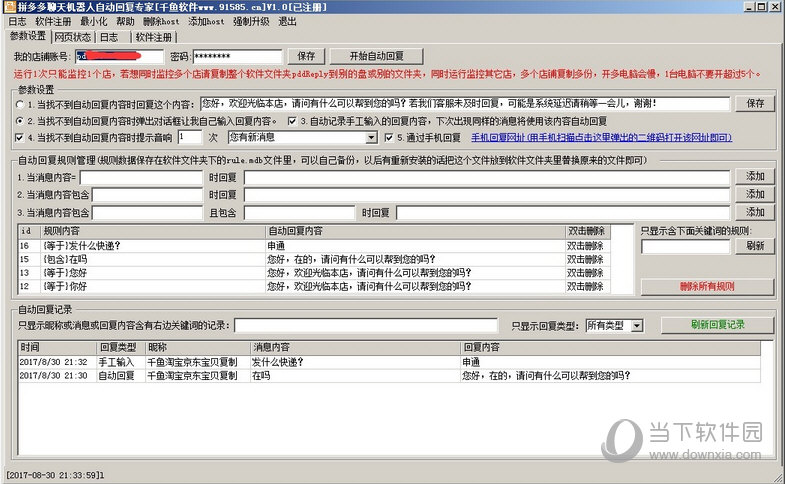Click 双击删除 cell for rule 12
The width and height of the screenshot is (786, 484).
click(585, 287)
